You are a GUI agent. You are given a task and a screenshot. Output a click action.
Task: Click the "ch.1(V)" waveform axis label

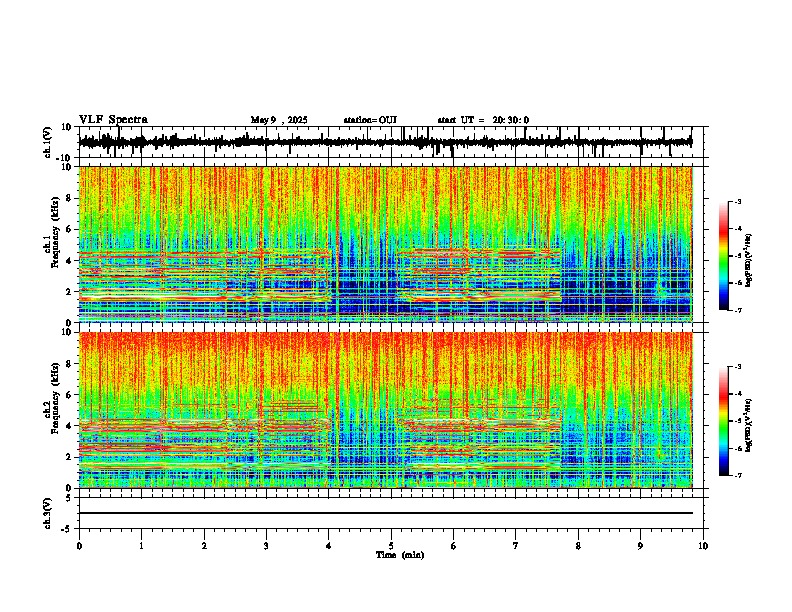click(48, 142)
